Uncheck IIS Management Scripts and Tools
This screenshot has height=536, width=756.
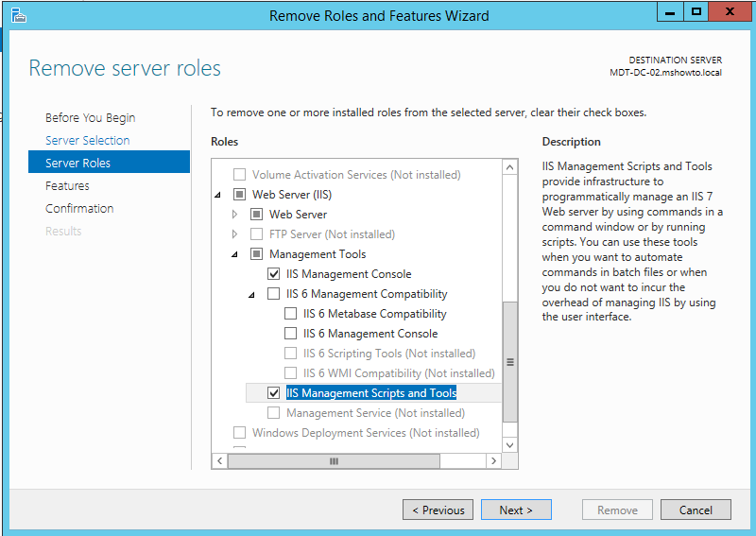point(273,393)
